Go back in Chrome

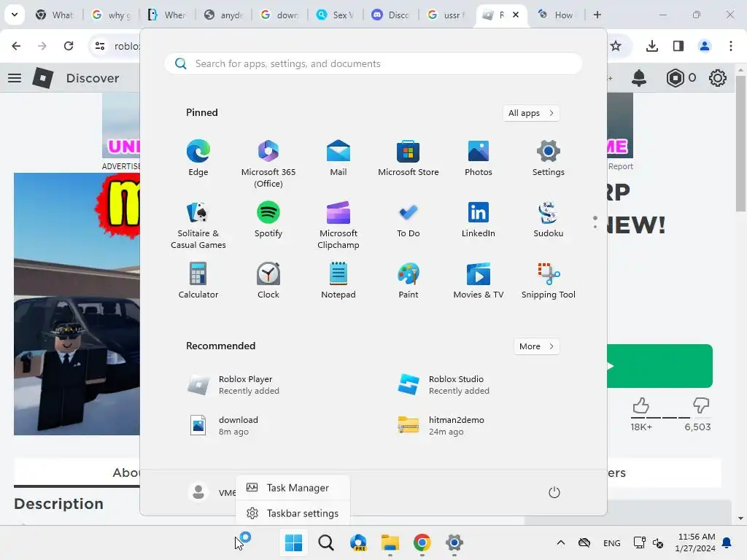[16, 46]
